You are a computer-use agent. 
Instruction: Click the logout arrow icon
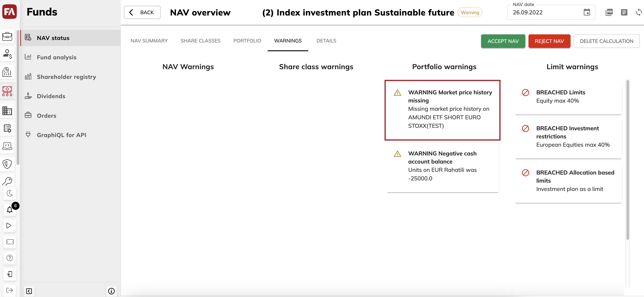pos(9,290)
